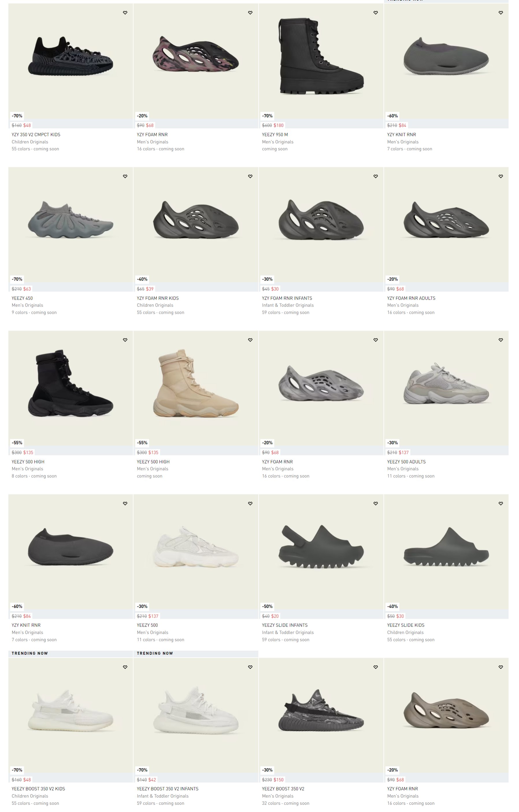Viewport: 519px width, 812px height.
Task: Open YZY FOAM RNR ADULTS product link
Action: click(411, 298)
